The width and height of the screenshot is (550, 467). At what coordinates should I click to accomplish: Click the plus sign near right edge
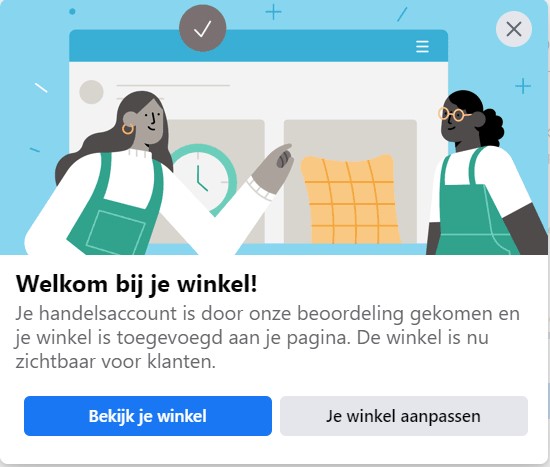tap(523, 86)
